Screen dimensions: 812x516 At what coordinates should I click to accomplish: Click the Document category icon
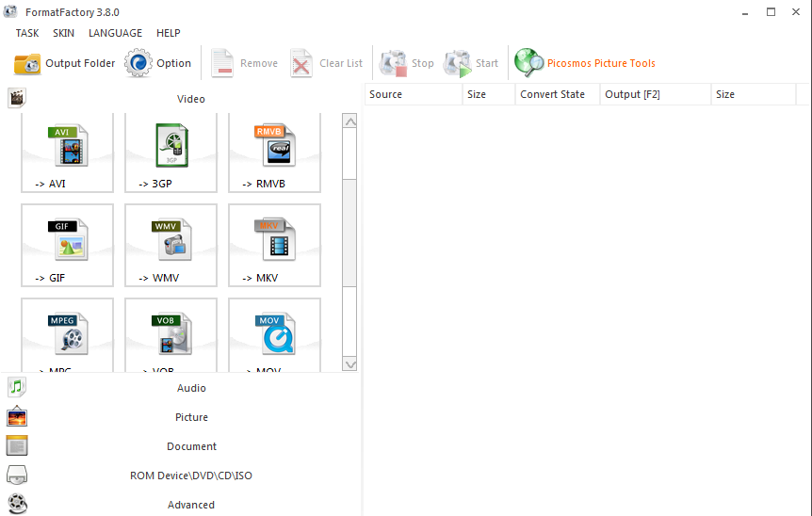17,445
